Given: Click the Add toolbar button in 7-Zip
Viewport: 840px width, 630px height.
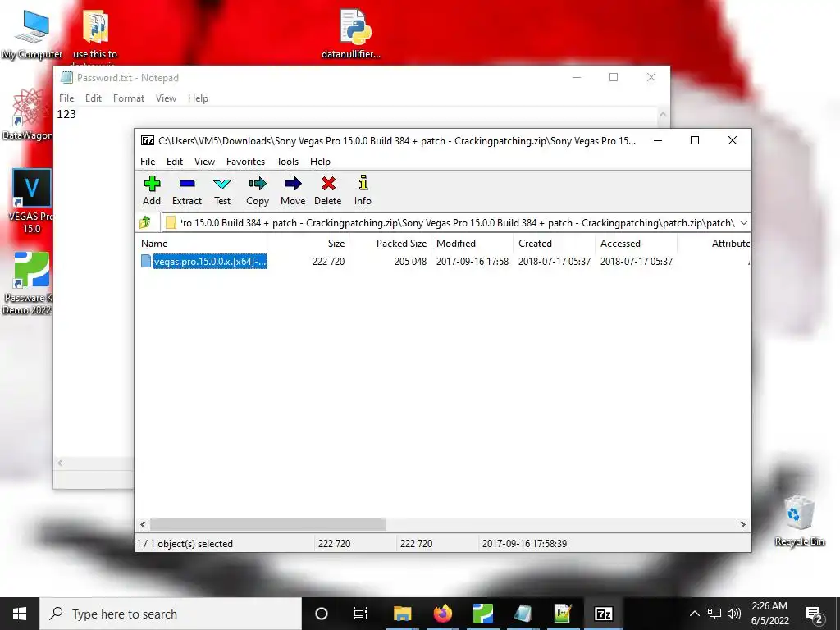Looking at the screenshot, I should coord(152,190).
